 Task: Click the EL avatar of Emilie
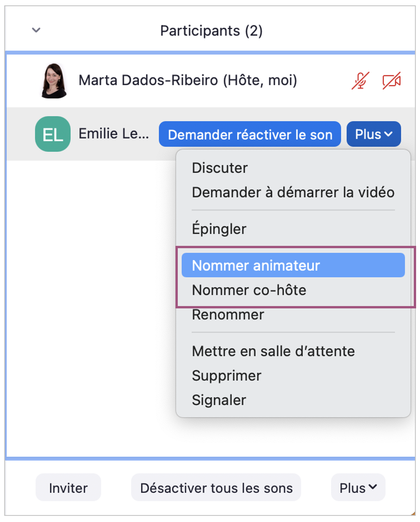coord(53,134)
